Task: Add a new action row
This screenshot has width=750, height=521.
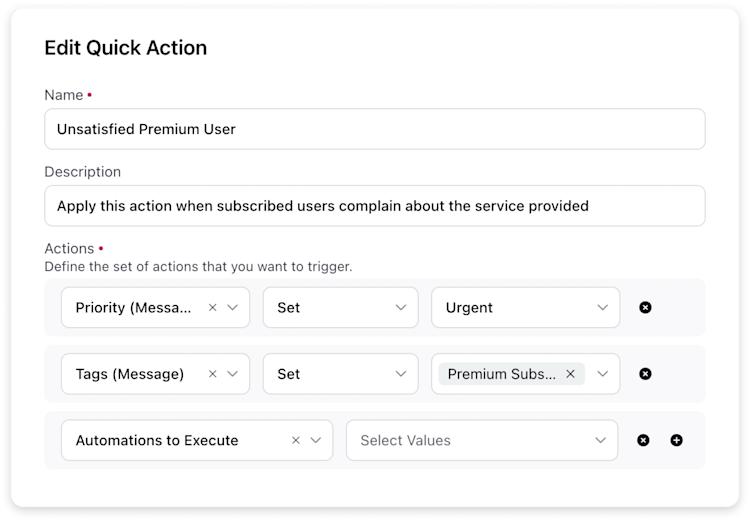Action: 676,440
